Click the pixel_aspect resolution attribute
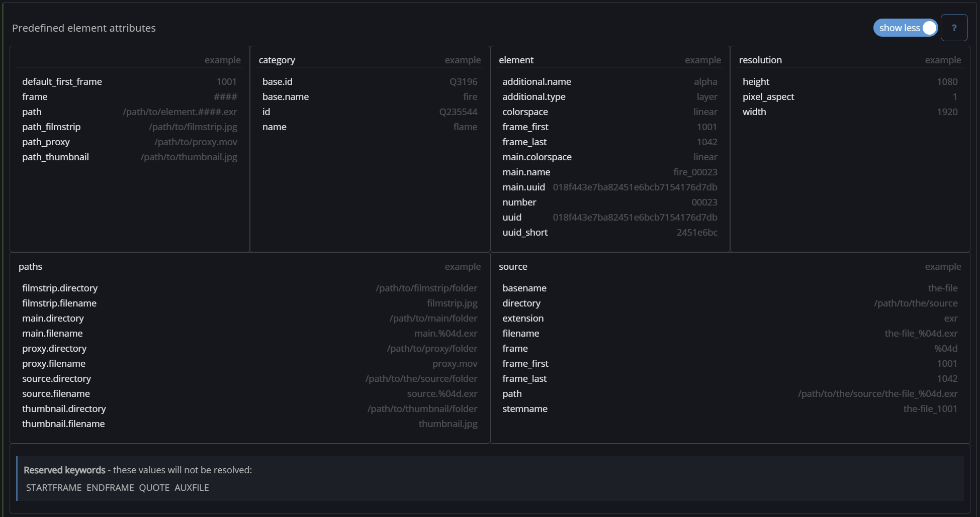 (x=768, y=96)
